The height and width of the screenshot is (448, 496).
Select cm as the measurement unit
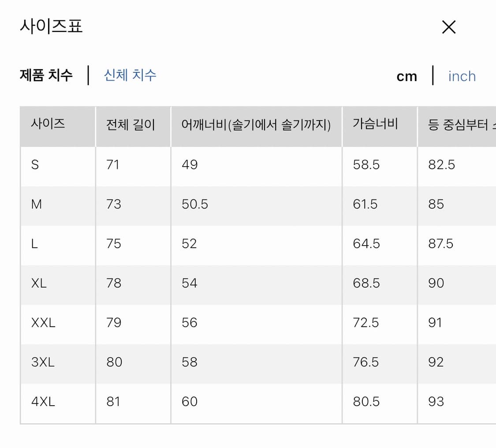pyautogui.click(x=406, y=76)
